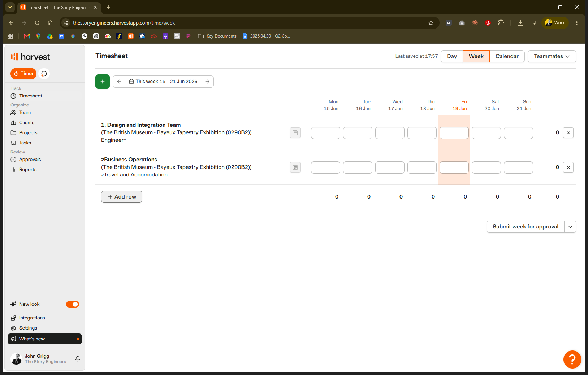The image size is (588, 375).
Task: Expand submit week options dropdown arrow
Action: point(570,227)
